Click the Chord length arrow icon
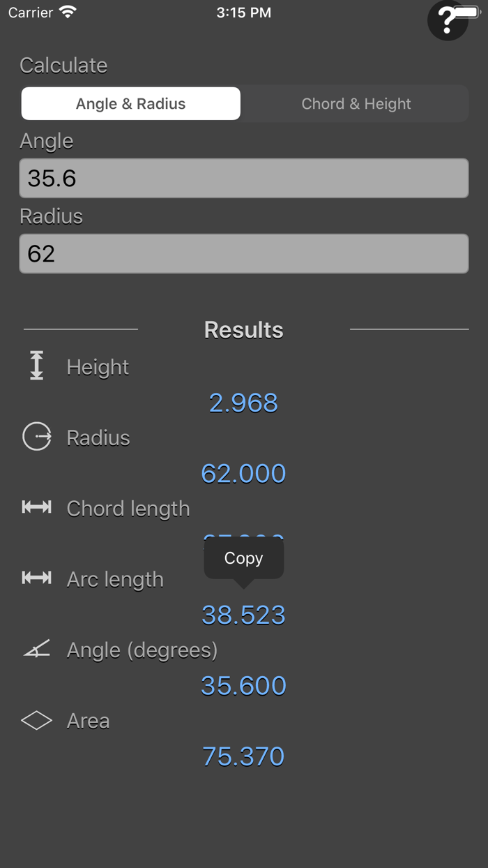 coord(36,507)
